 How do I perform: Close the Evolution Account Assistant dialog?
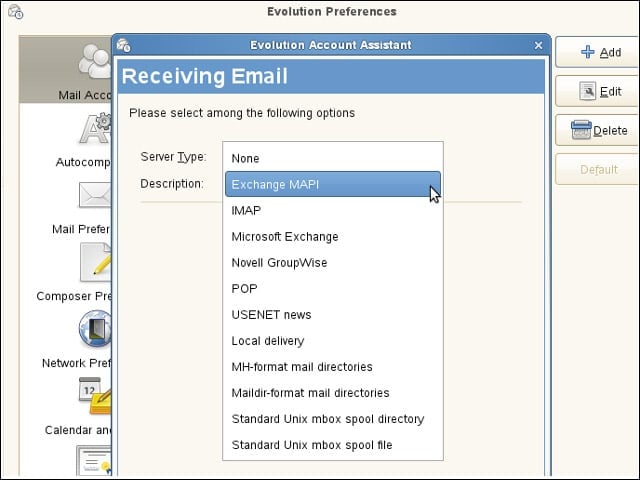coord(538,45)
